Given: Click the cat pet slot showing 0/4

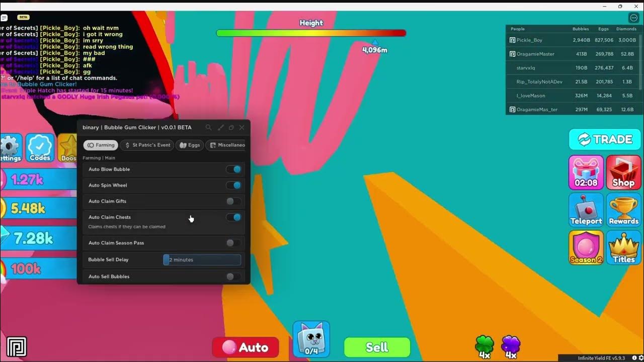Looking at the screenshot, I should click(311, 338).
